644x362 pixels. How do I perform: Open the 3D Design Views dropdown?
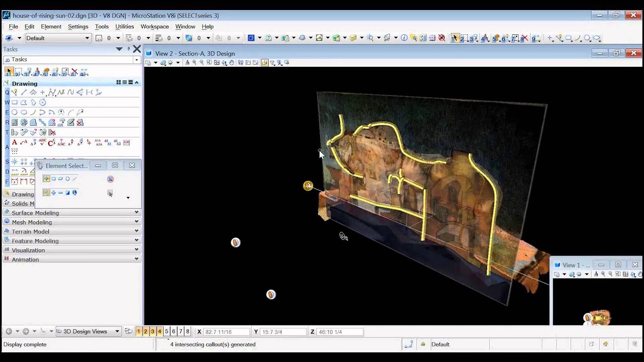[88, 332]
